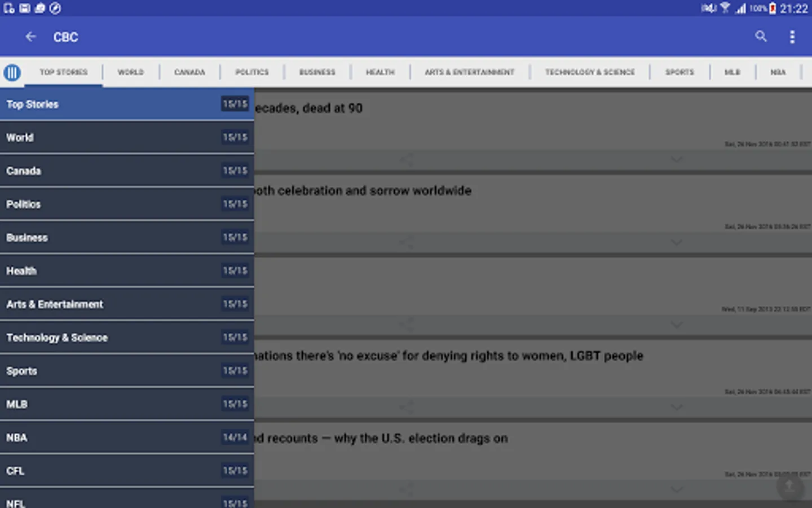Select Sports in the drawer list
The height and width of the screenshot is (508, 812).
click(x=127, y=371)
